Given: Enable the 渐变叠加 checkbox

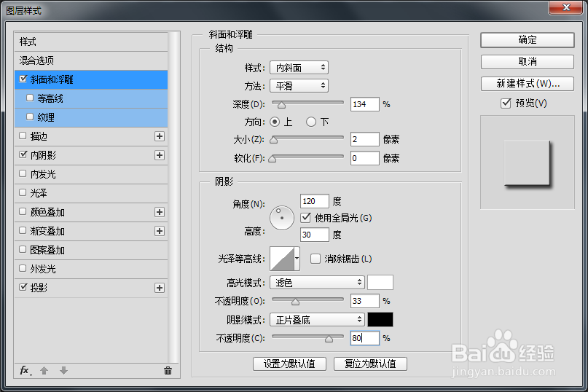Looking at the screenshot, I should (23, 230).
